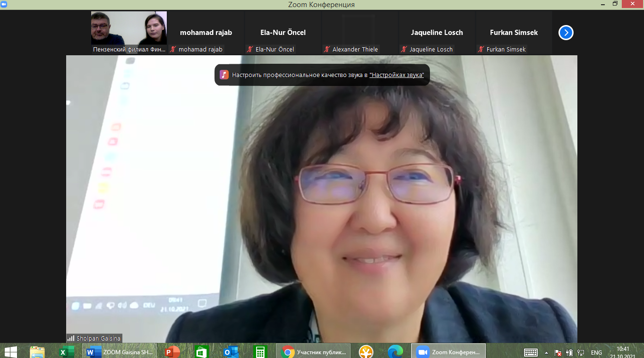Switch to the Chrome window on the taskbar
Image resolution: width=644 pixels, height=358 pixels.
coord(313,352)
